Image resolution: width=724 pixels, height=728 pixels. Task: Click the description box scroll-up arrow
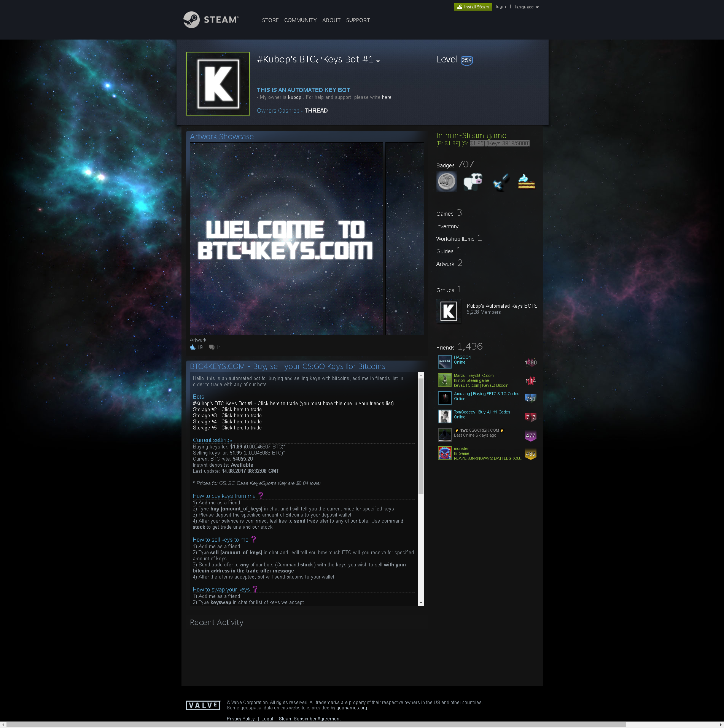421,375
